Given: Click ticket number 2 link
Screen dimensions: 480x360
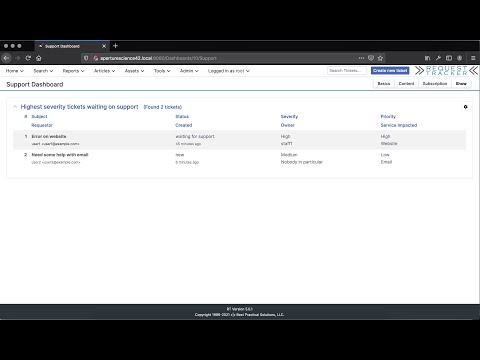Looking at the screenshot, I should click(26, 155).
